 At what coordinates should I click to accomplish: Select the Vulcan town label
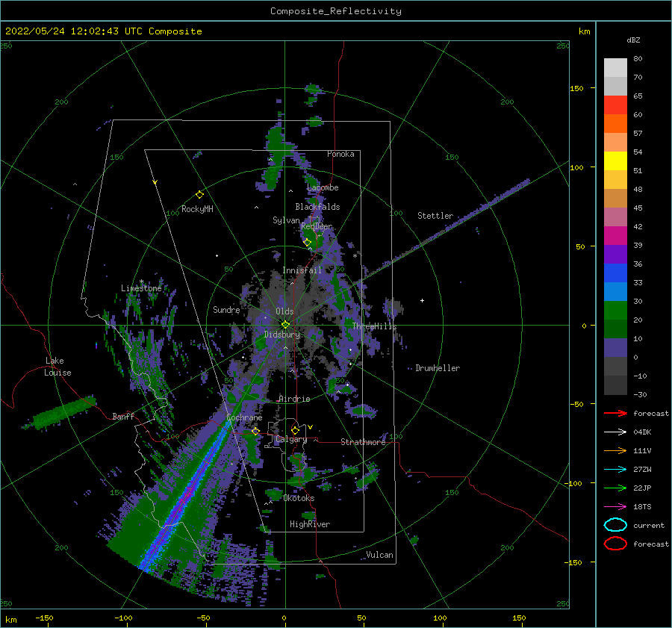tap(380, 555)
